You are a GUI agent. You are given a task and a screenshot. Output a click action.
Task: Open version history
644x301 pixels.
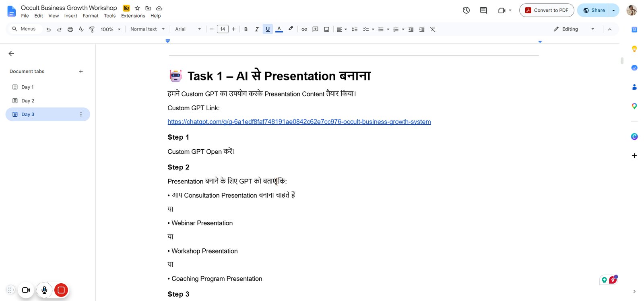click(x=466, y=10)
